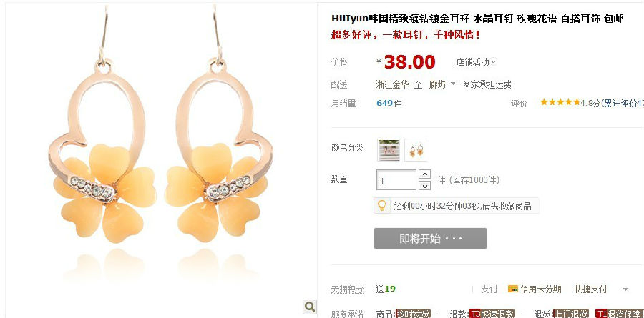
Task: Click the credit card installment icon
Action: (x=512, y=289)
